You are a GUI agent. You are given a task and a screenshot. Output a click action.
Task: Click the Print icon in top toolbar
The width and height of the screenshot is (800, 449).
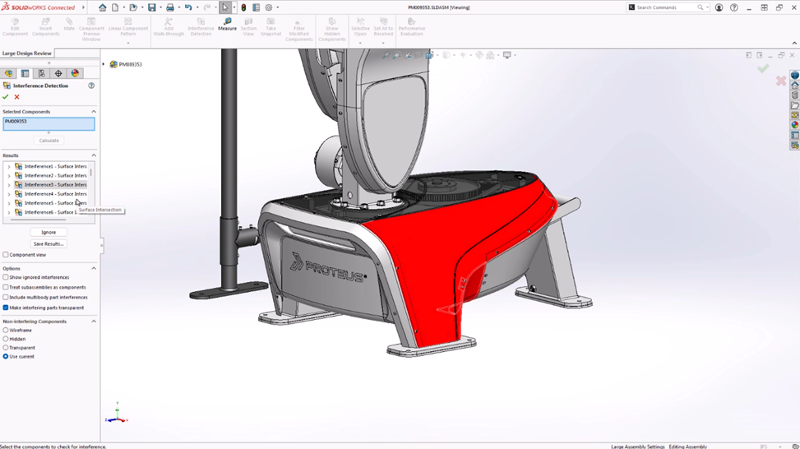[x=170, y=7]
